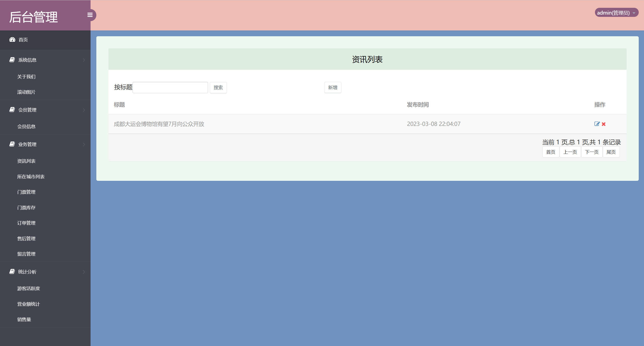The height and width of the screenshot is (346, 644).
Task: Open the 成都大运会博物馆 news title row
Action: [159, 124]
